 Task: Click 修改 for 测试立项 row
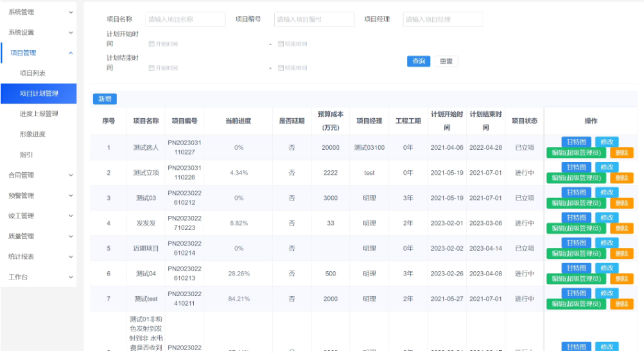tap(607, 167)
